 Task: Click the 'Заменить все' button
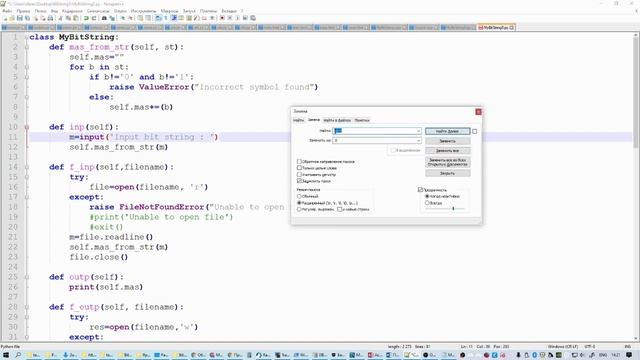pos(448,151)
